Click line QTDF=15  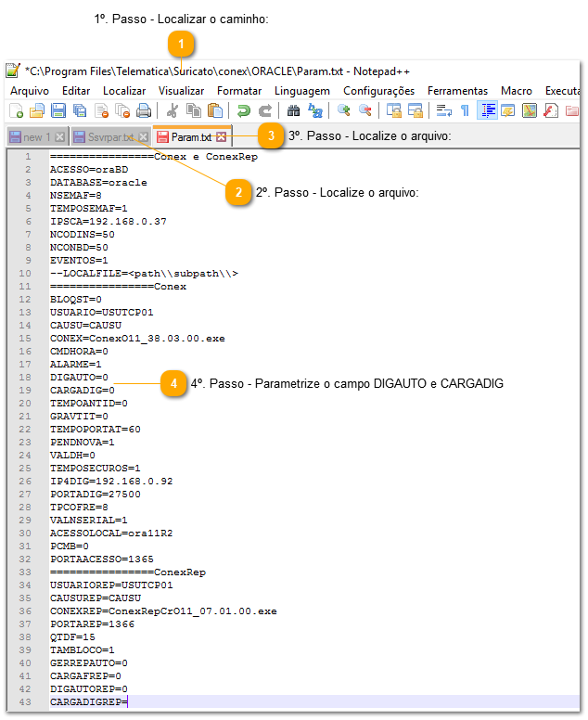coord(72,637)
